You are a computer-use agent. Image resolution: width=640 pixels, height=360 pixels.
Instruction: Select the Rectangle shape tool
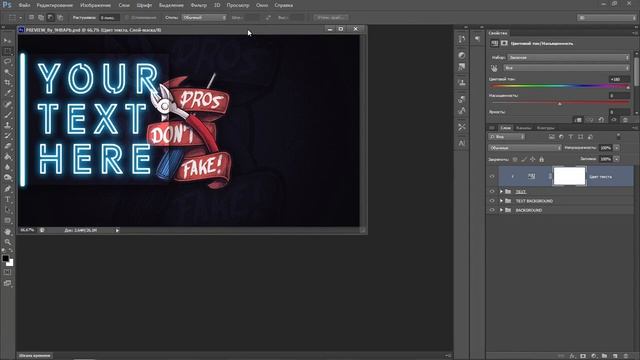tap(7, 220)
